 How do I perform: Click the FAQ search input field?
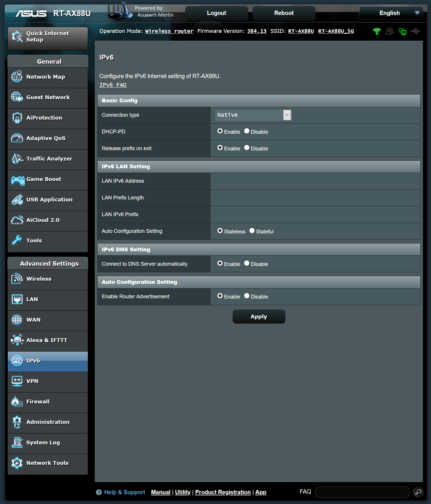coord(362,492)
